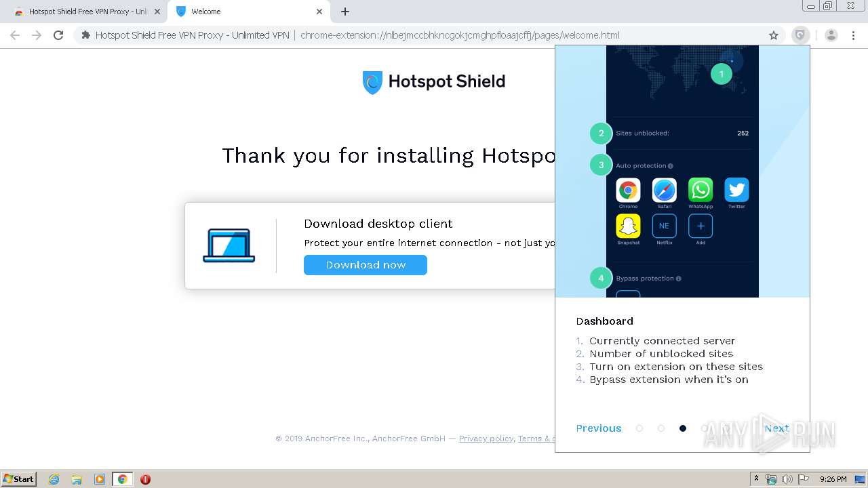The width and height of the screenshot is (868, 488).
Task: Open the media player taskbar icon
Action: (100, 479)
